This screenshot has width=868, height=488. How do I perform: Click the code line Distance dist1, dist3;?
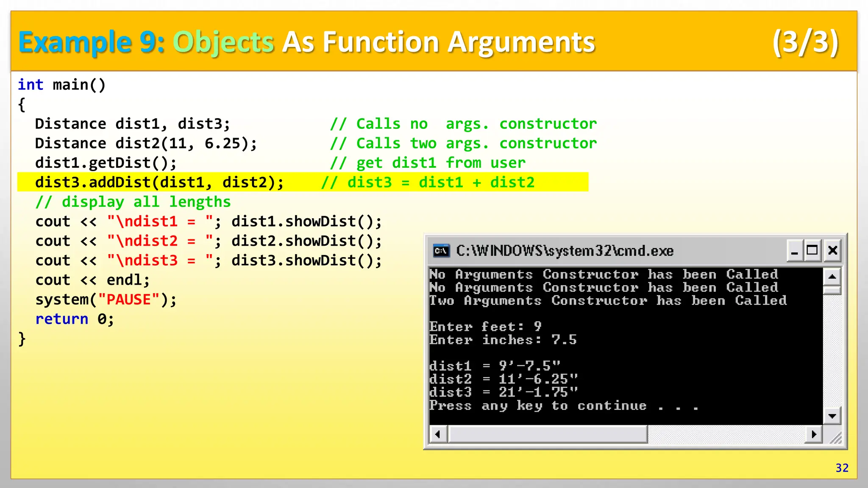pyautogui.click(x=133, y=124)
